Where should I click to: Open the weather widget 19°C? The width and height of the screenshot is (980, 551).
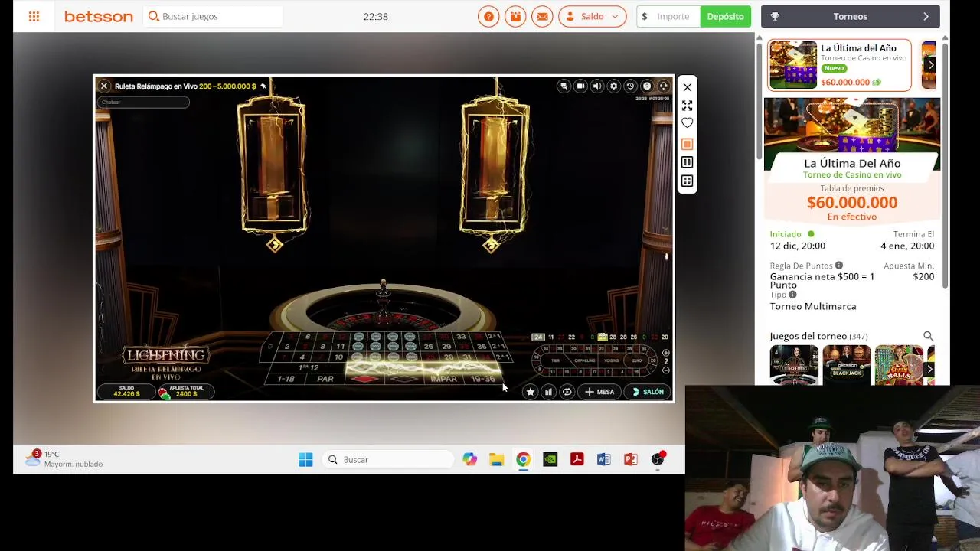(64, 459)
